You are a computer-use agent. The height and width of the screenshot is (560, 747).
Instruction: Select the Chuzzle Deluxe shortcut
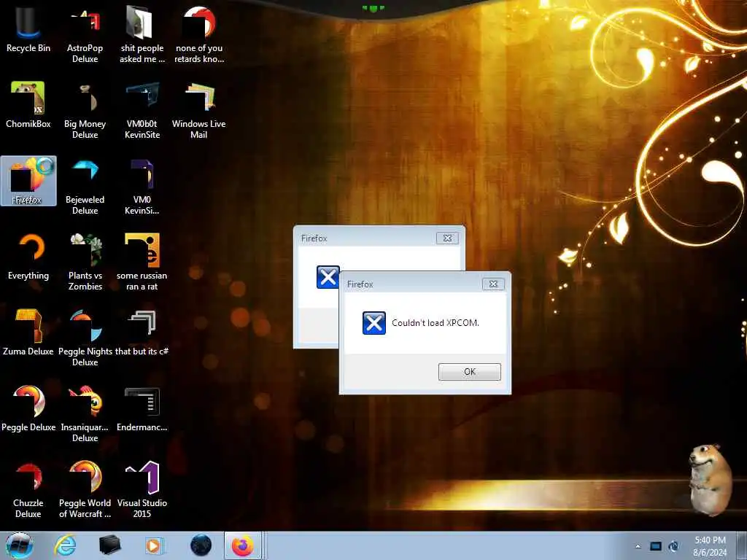(28, 489)
